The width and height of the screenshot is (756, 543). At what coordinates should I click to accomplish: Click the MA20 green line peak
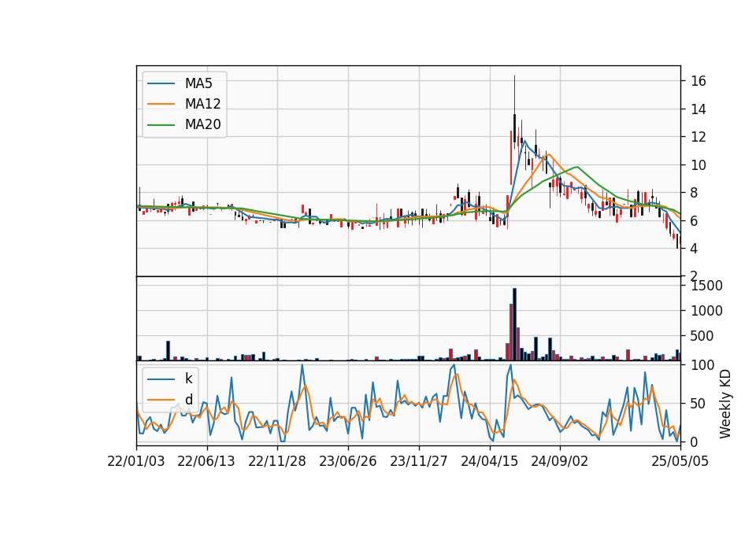(x=576, y=167)
